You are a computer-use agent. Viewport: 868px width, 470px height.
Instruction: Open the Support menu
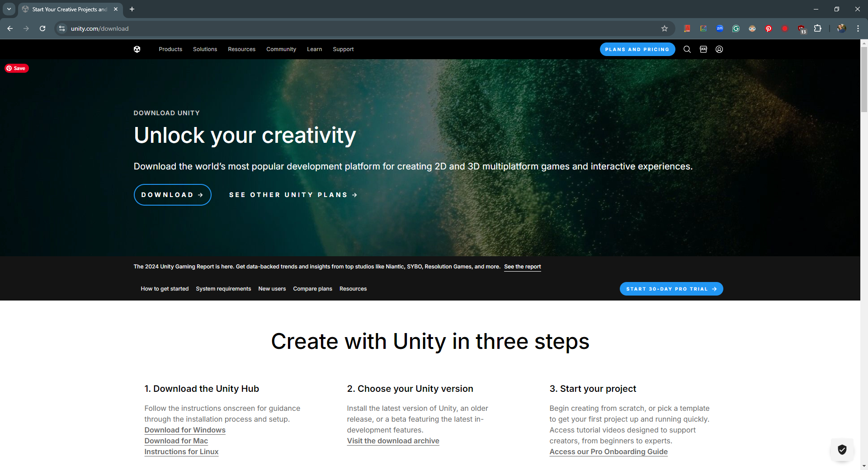click(343, 49)
